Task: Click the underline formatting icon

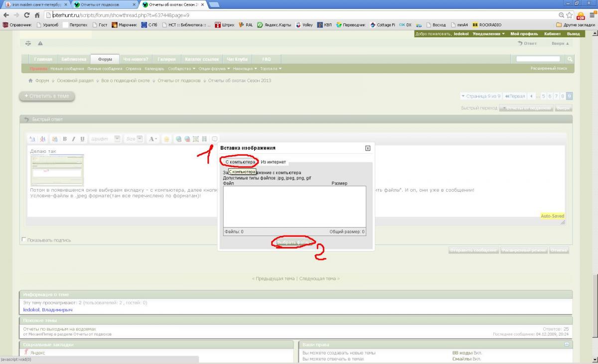Action: [82, 139]
